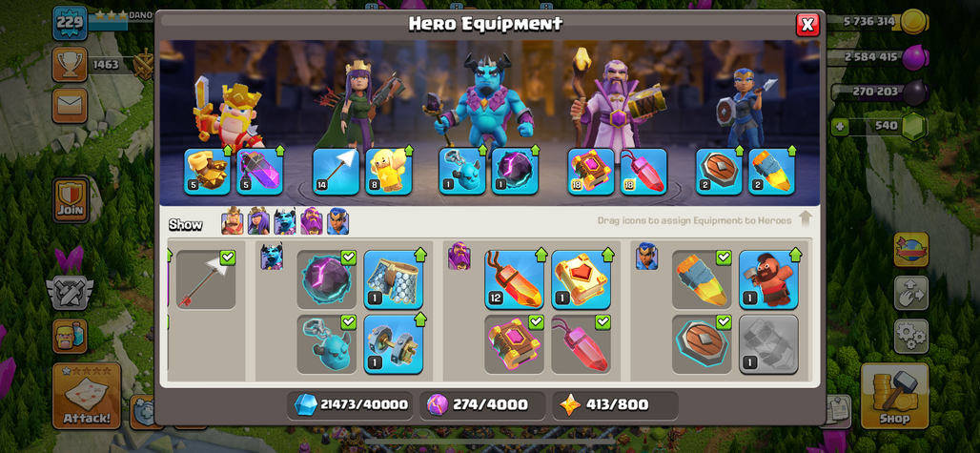Tap the starry ore 413/800 counter
This screenshot has width=980, height=453.
coord(615,405)
